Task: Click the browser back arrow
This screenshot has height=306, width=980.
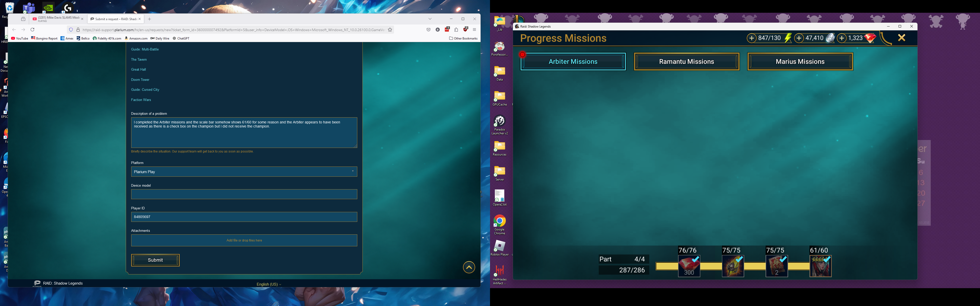Action: click(14, 30)
